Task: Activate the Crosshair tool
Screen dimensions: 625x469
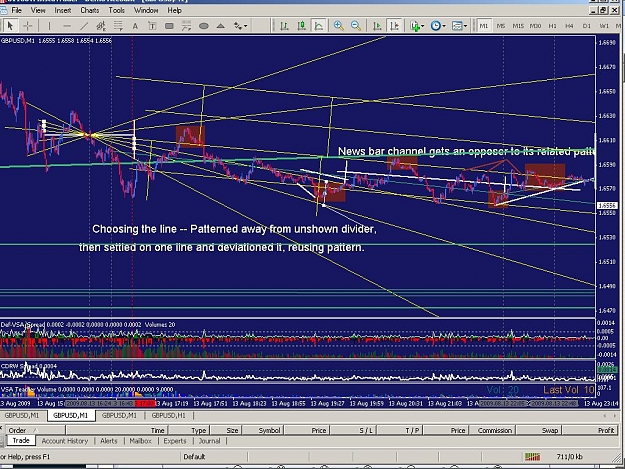Action: pyautogui.click(x=28, y=26)
